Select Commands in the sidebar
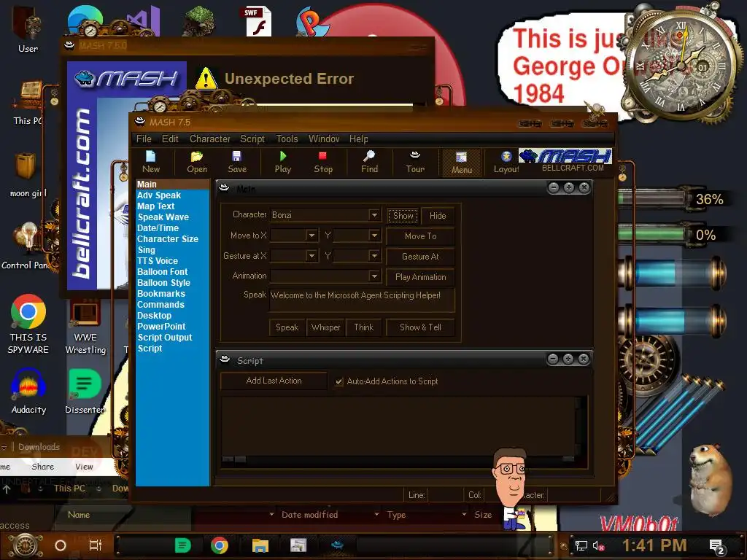Viewport: 747px width, 560px height. 160,305
